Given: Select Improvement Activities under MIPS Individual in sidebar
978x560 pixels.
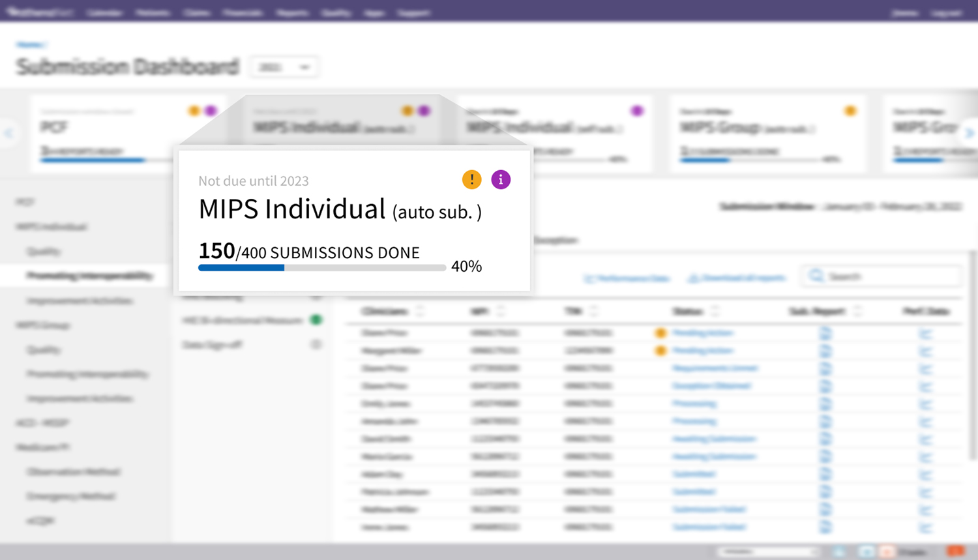Looking at the screenshot, I should click(80, 301).
